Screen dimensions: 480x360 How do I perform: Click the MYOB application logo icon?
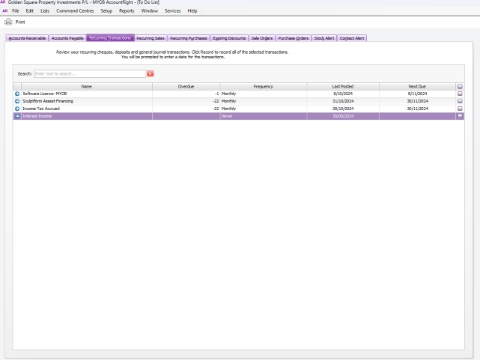coord(5,11)
